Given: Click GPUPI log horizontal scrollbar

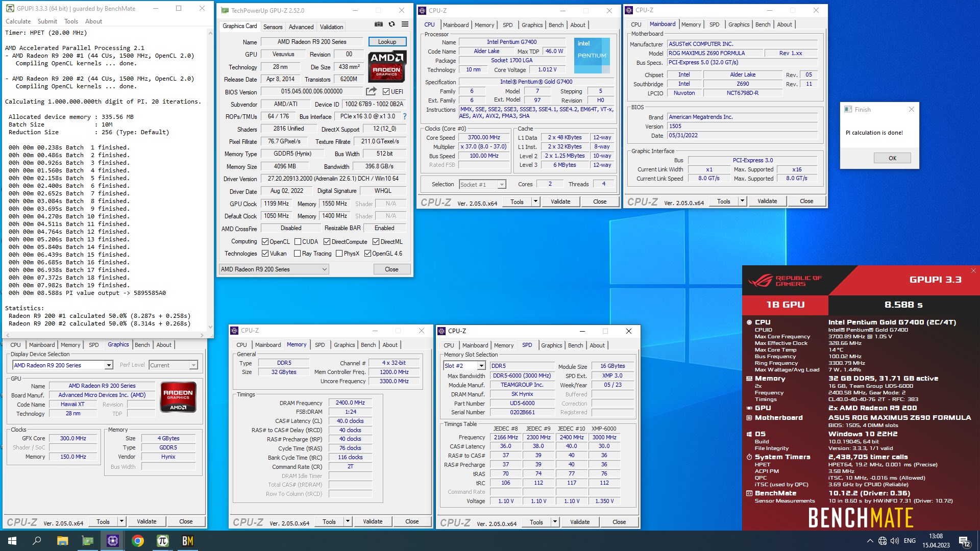Looking at the screenshot, I should (x=105, y=335).
